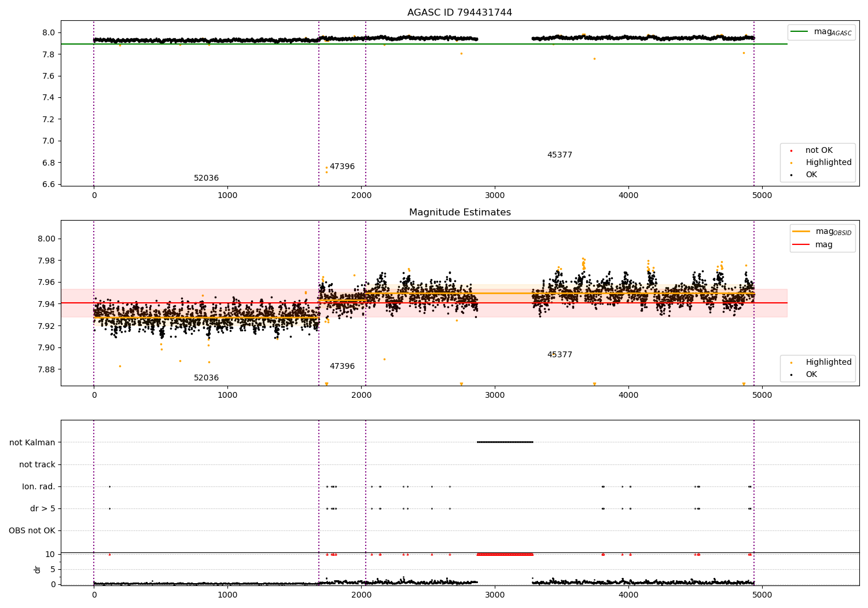Click the mag OBSID legend entry
This screenshot has height=608, width=868.
pyautogui.click(x=822, y=232)
